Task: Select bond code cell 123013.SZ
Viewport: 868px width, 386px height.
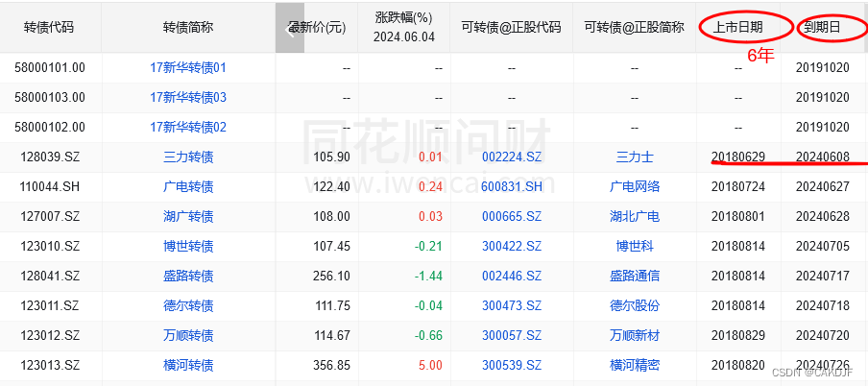Action: [50, 366]
